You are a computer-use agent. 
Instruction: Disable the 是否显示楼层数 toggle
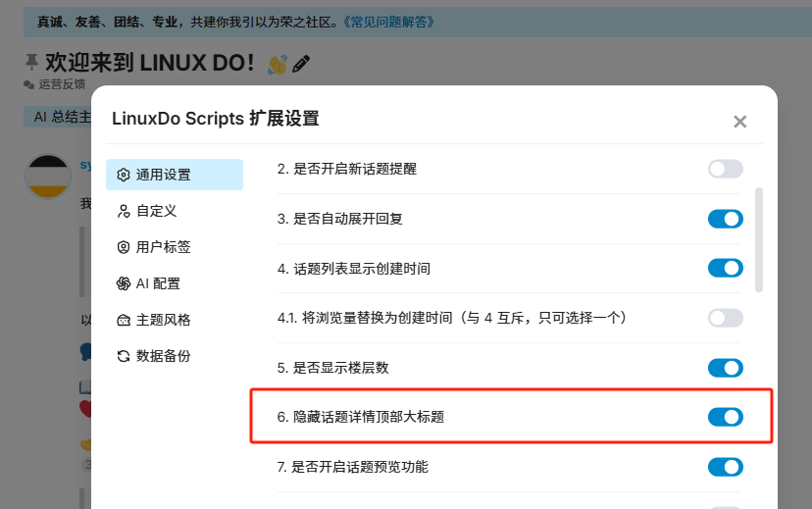click(x=726, y=368)
